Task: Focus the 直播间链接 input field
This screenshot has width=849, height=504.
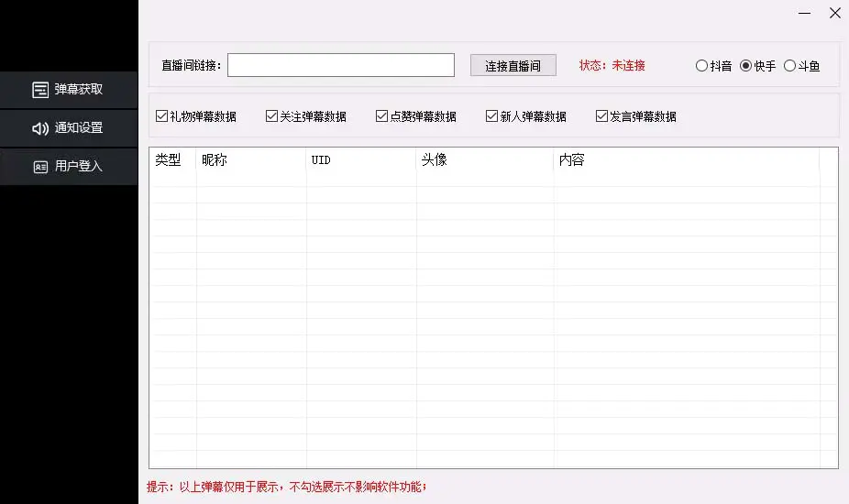Action: (341, 65)
